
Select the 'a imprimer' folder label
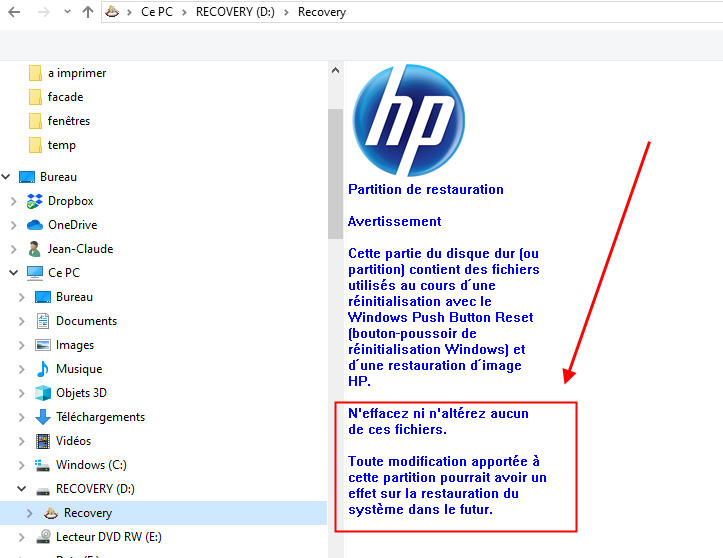click(77, 73)
